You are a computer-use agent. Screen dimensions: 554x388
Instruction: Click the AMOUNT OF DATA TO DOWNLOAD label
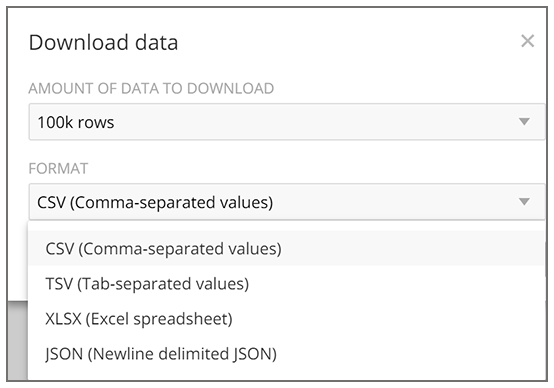(x=151, y=88)
